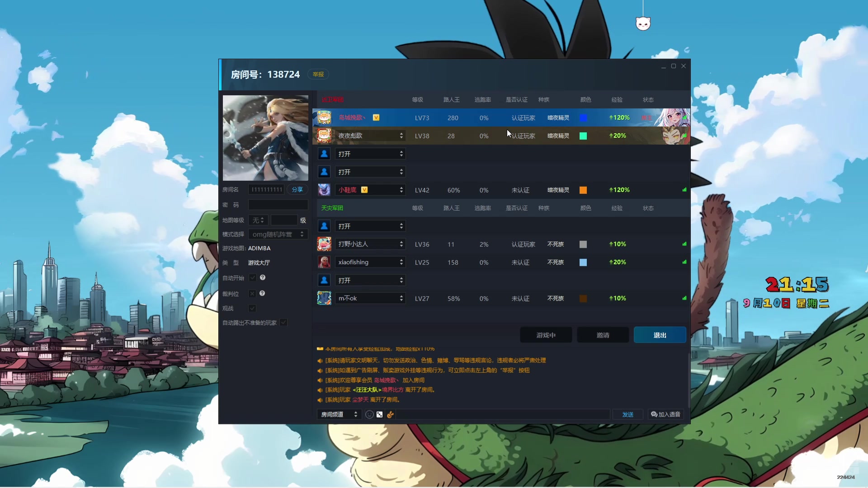Click 加入语音 (join voice) icon button

(x=655, y=414)
